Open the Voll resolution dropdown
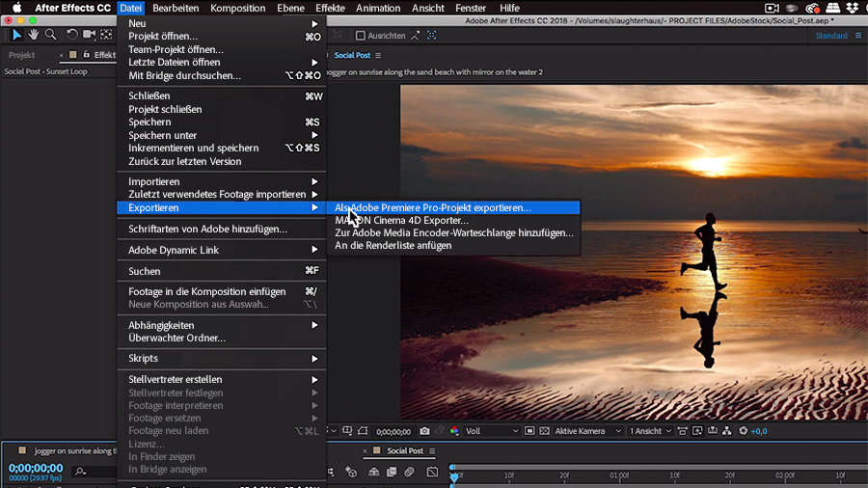The image size is (868, 488). 492,431
